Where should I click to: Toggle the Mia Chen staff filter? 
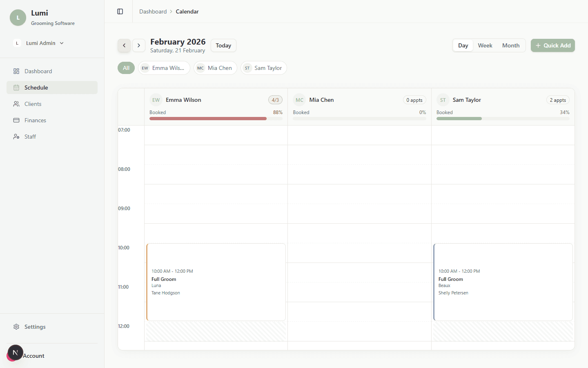pyautogui.click(x=215, y=68)
